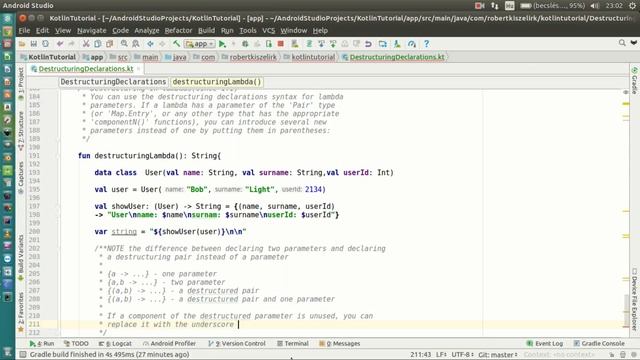Click the Replace toolbar icon

(136, 44)
